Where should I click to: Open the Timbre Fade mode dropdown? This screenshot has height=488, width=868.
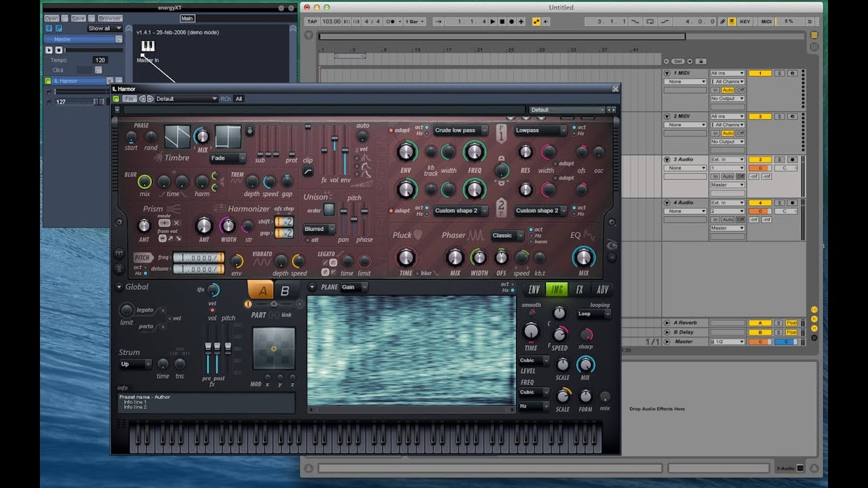click(228, 158)
